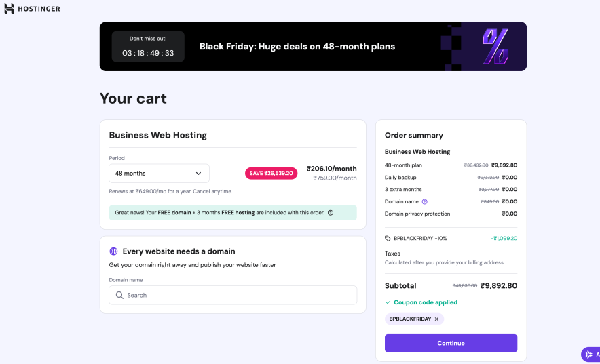Open the AI assistant widget at bottom right

589,355
